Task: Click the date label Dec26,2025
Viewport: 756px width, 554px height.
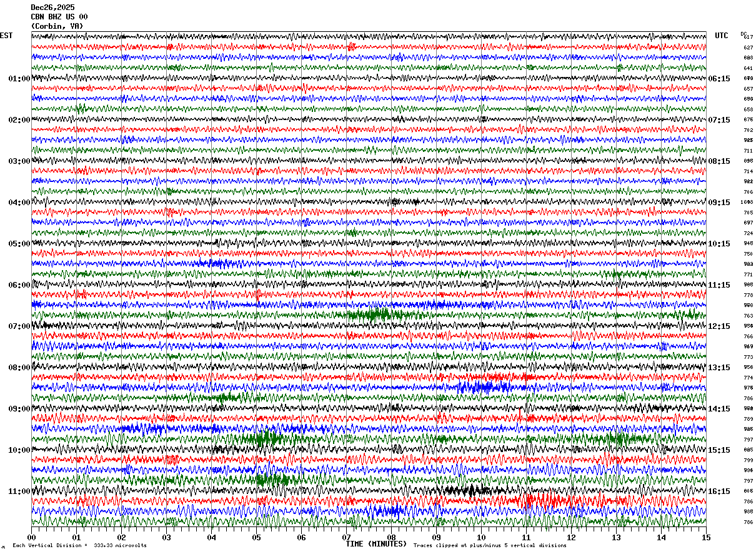Action: [52, 8]
